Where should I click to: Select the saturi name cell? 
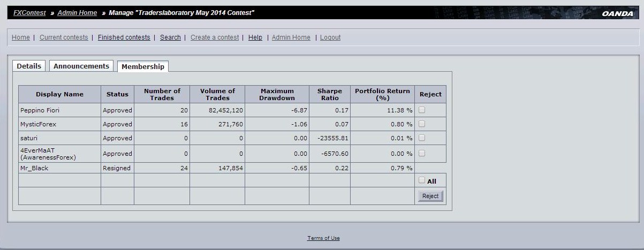[59, 138]
